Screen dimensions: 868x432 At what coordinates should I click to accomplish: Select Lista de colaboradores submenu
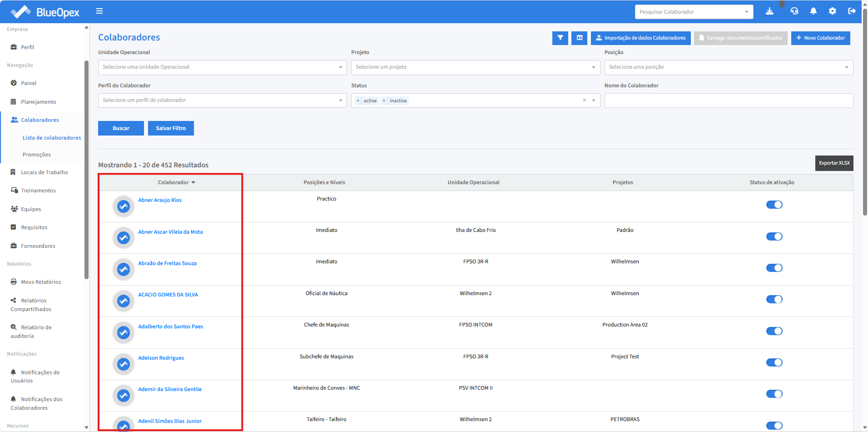click(52, 138)
